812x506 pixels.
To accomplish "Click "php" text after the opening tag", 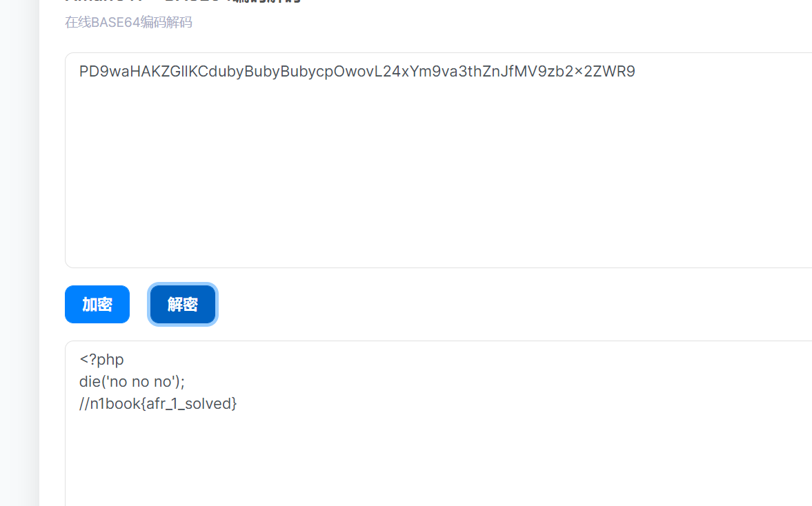I will click(110, 360).
